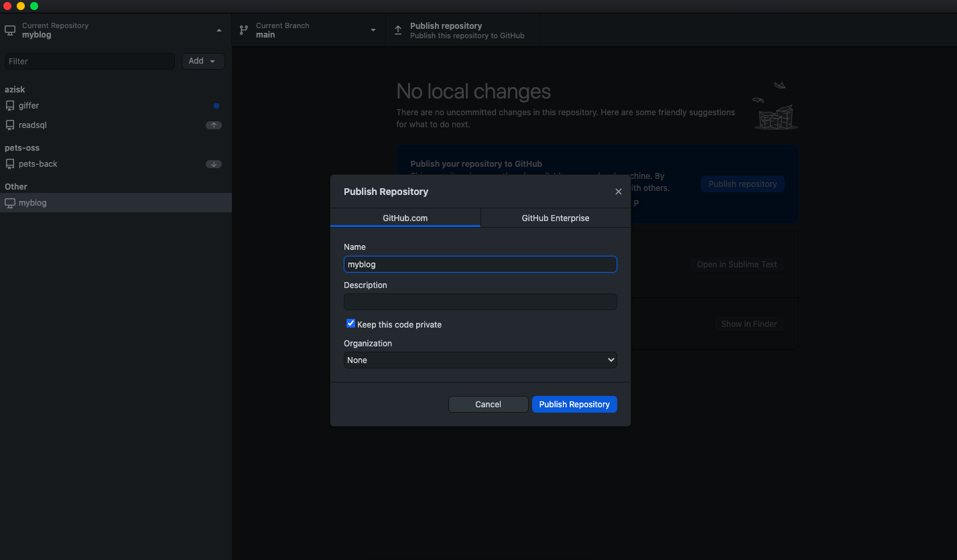Click the Description input field
The height and width of the screenshot is (560, 957).
[481, 301]
